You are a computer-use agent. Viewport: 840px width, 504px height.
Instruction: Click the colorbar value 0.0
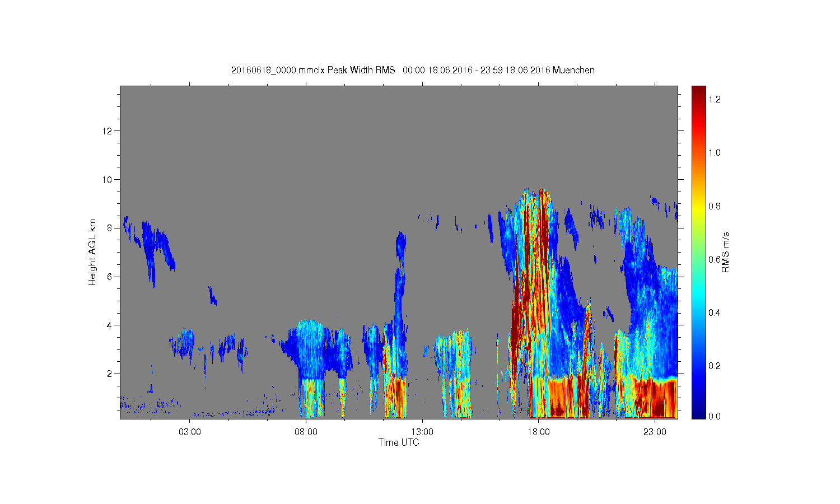tap(715, 416)
